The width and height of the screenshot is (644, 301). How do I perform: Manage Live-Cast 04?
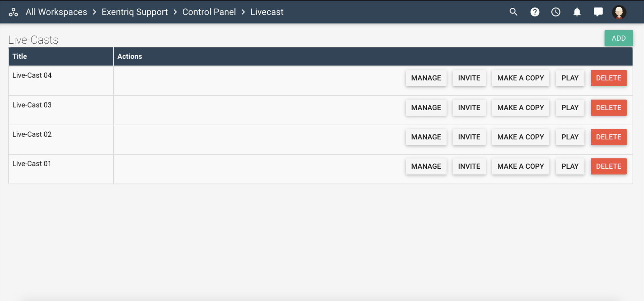[x=426, y=78]
